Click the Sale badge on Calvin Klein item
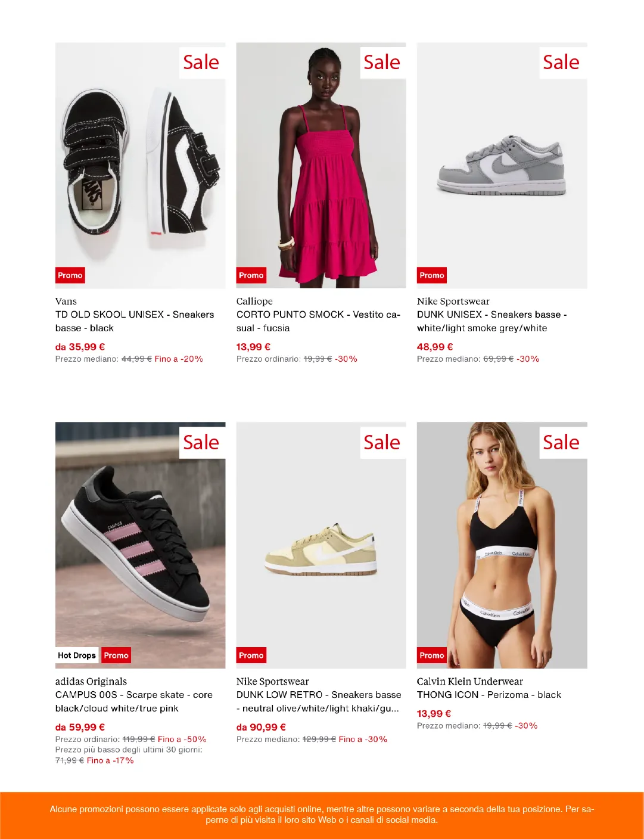Viewport: 644px width, 839px height. point(562,443)
